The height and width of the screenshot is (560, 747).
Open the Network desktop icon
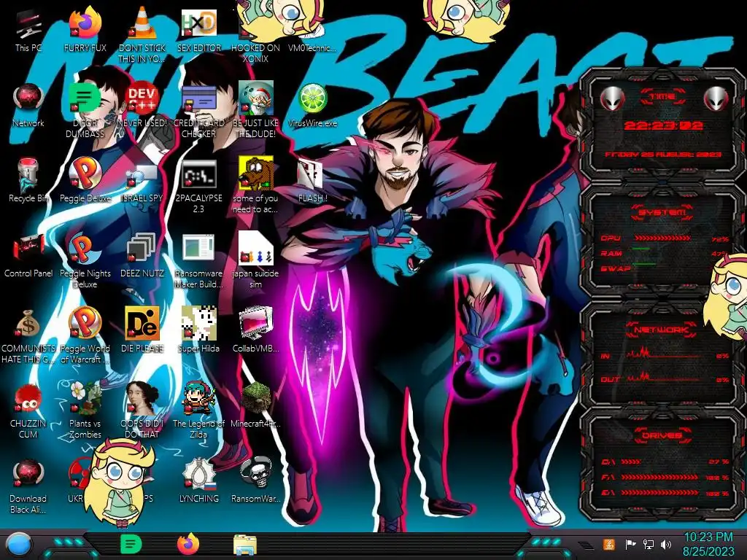coord(28,106)
